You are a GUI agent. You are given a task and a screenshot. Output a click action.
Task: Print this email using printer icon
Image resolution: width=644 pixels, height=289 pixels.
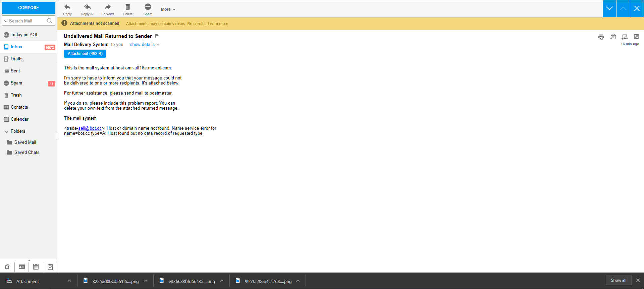coord(601,37)
